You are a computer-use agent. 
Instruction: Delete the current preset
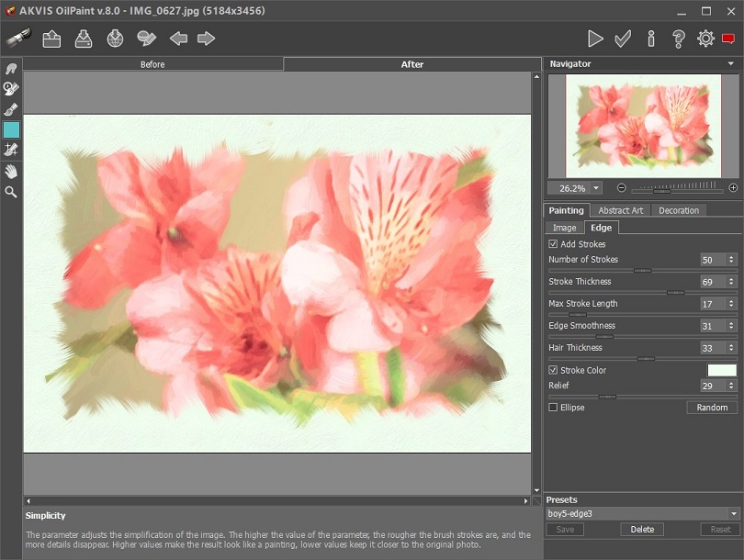point(641,529)
